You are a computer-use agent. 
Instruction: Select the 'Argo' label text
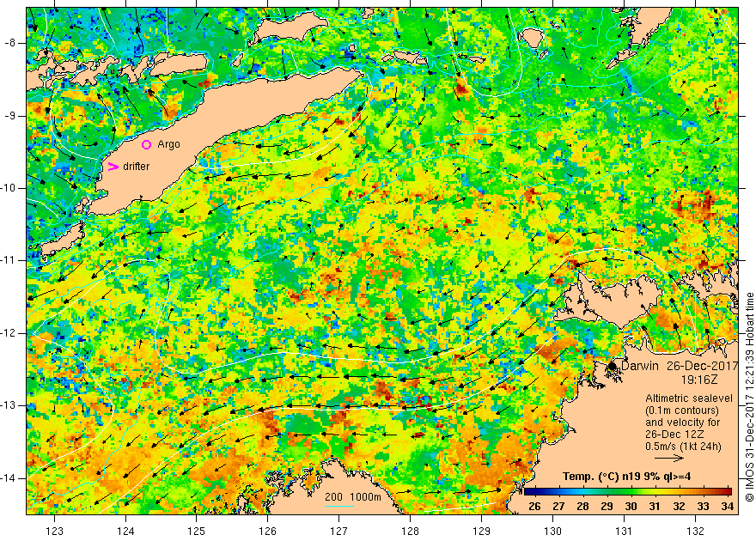point(168,144)
